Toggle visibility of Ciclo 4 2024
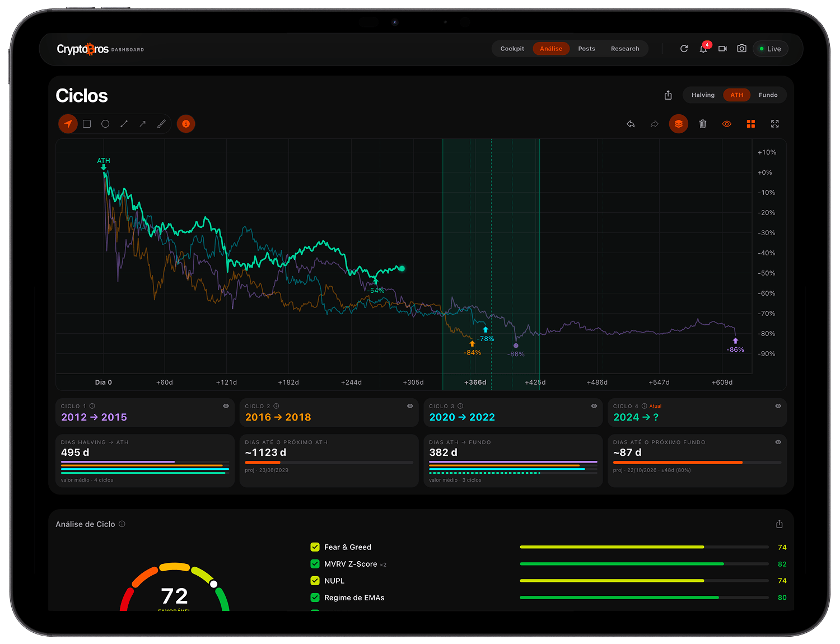Viewport: 840px width, 644px height. (x=778, y=406)
